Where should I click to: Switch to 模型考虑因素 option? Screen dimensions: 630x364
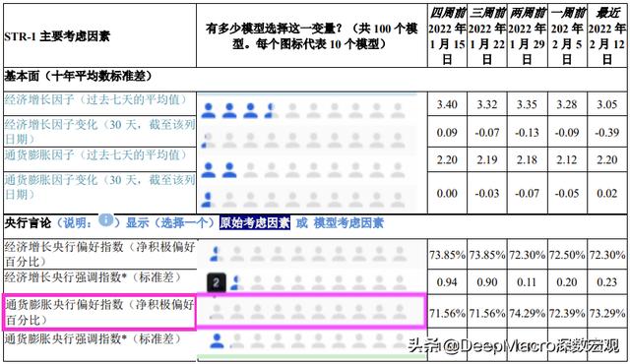tap(348, 222)
